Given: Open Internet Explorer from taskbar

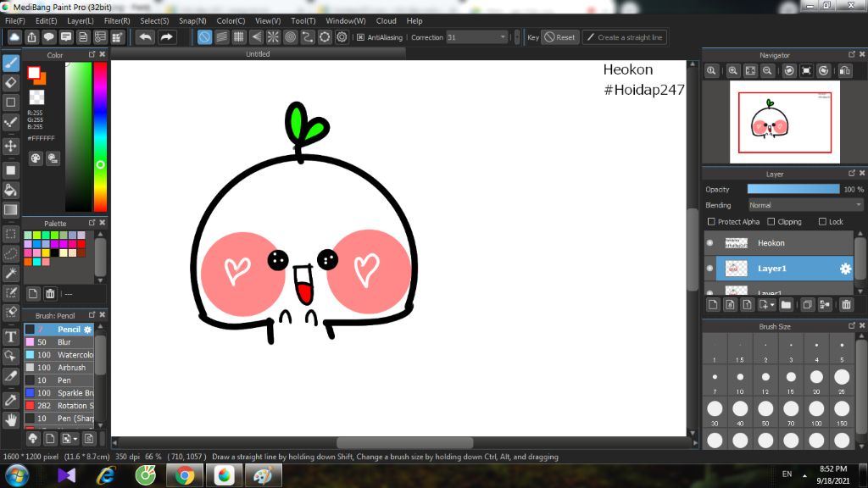Looking at the screenshot, I should click(106, 476).
